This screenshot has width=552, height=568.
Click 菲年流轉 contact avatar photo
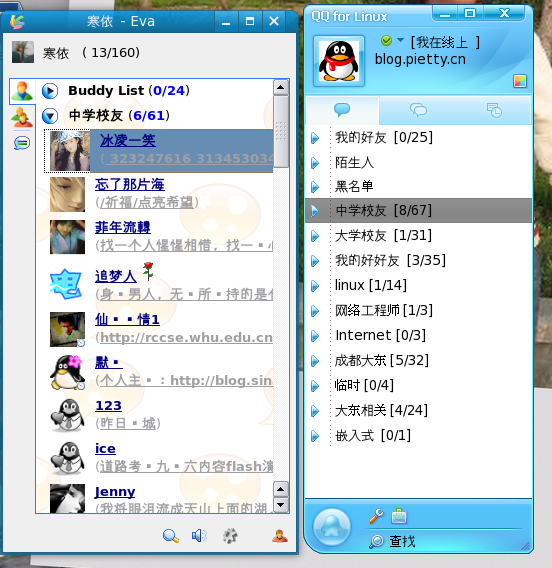click(67, 237)
